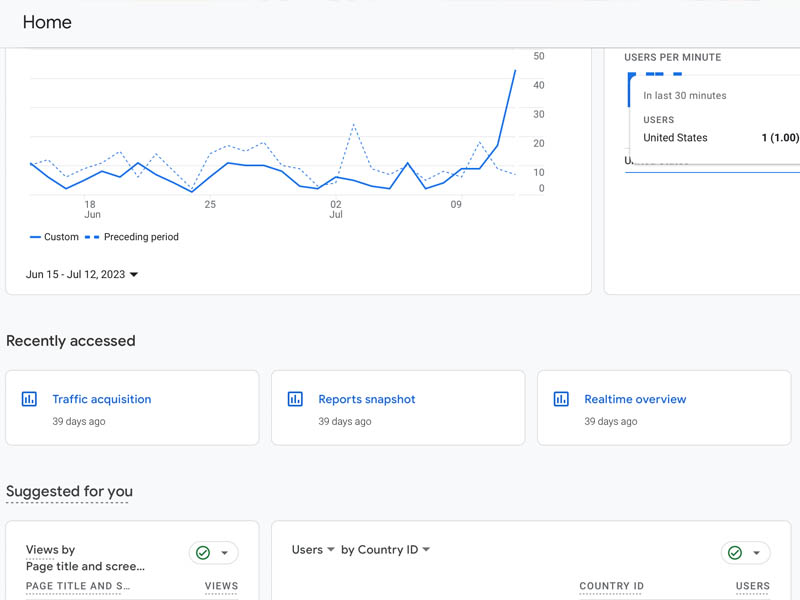Open status dropdown arrow on Users card
Viewport: 800px width, 600px height.
(757, 553)
